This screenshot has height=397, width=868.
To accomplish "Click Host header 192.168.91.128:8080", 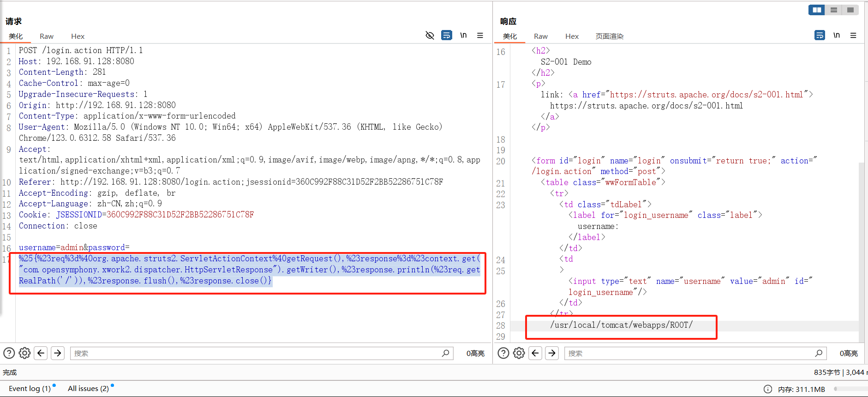I will click(77, 61).
